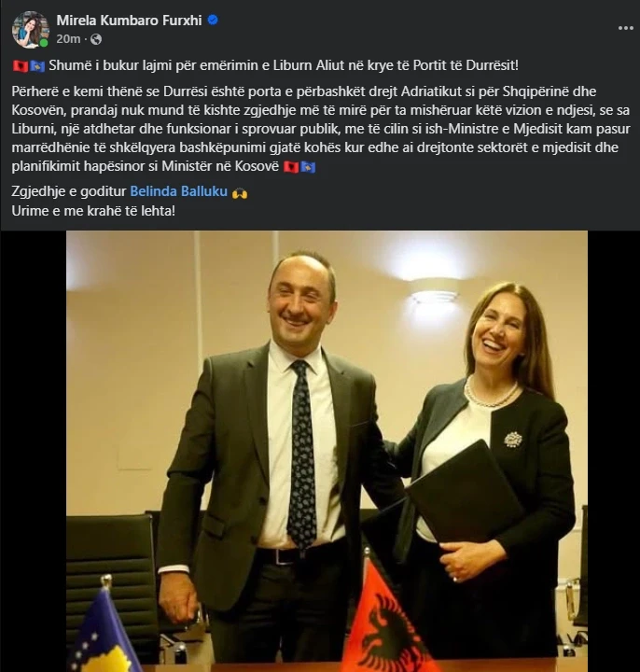Click the raised hands emoji after Balluku

point(240,193)
